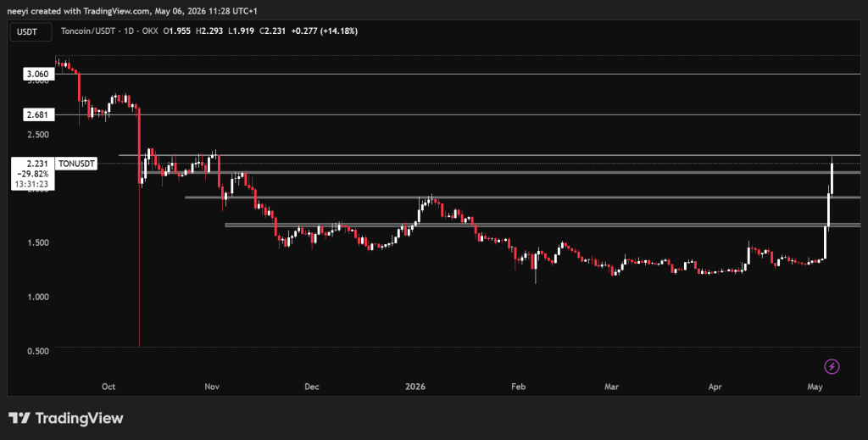Click the Dec label on time axis

click(x=312, y=387)
